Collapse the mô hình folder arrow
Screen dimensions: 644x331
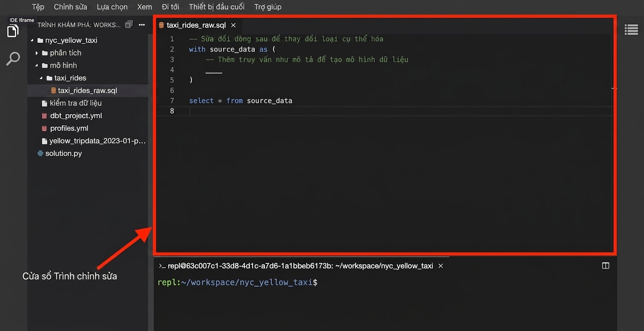click(37, 65)
